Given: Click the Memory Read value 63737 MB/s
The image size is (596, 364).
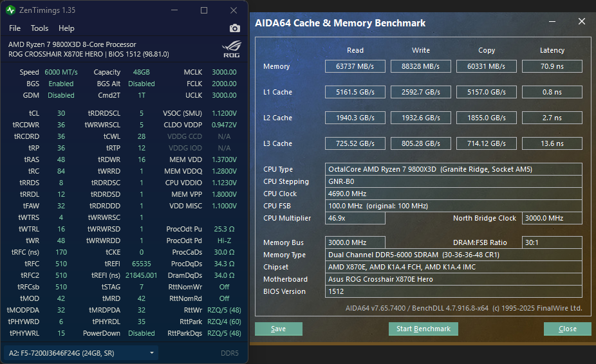Looking at the screenshot, I should 355,66.
